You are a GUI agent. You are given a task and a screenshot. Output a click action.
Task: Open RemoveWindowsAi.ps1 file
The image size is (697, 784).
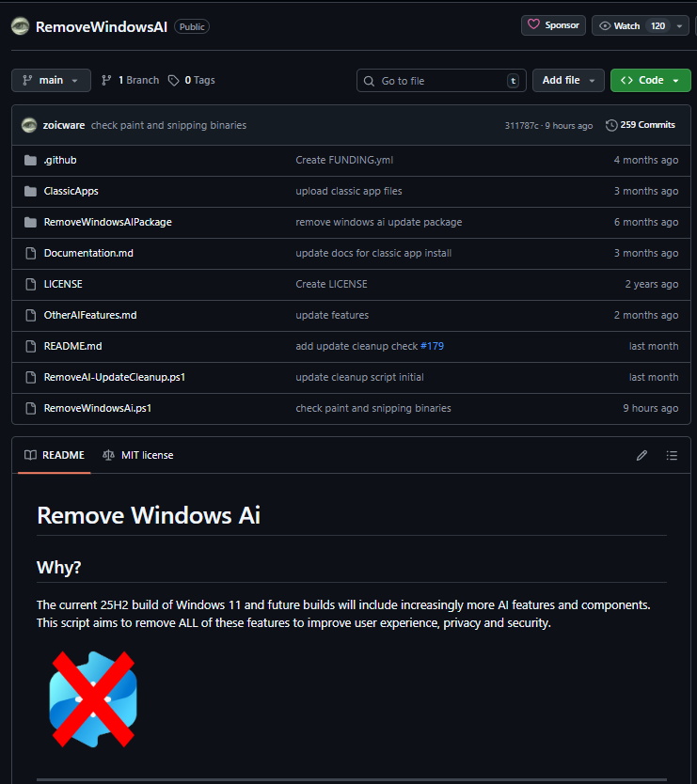click(98, 408)
